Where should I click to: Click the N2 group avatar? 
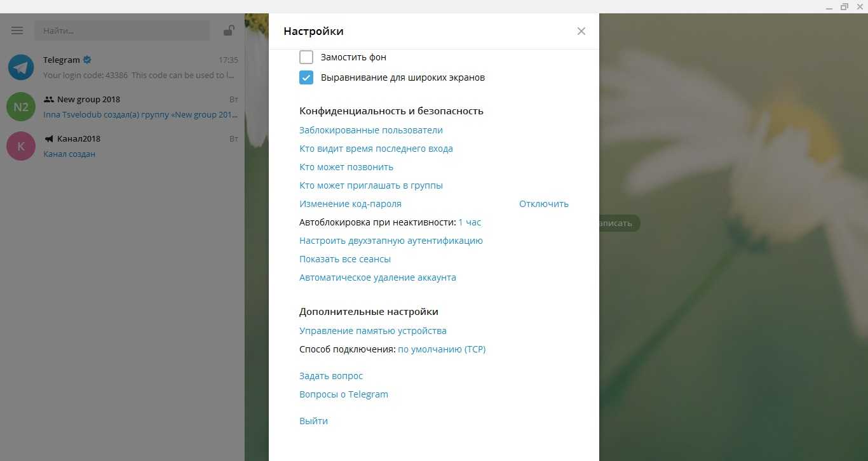(21, 107)
